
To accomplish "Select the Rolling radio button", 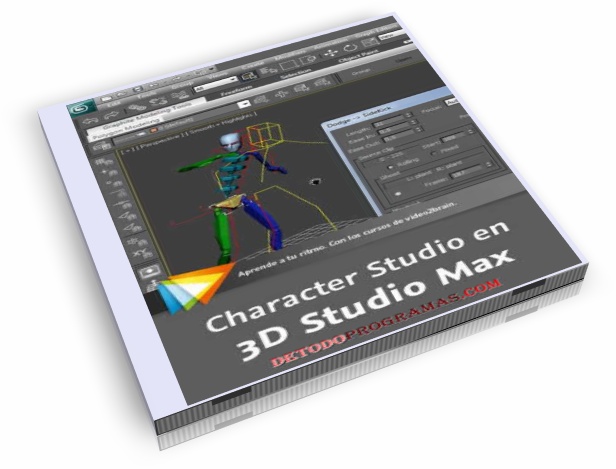I will click(x=390, y=167).
